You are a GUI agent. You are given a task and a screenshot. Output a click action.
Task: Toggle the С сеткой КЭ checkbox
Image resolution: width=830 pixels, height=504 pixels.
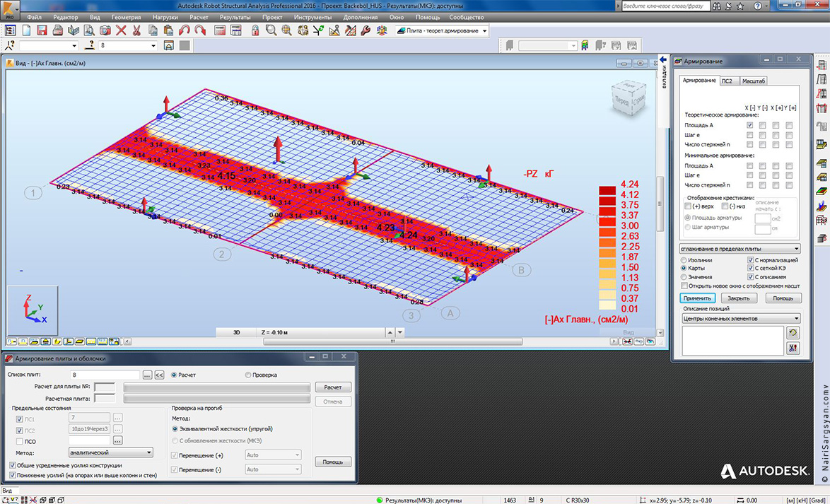point(751,269)
